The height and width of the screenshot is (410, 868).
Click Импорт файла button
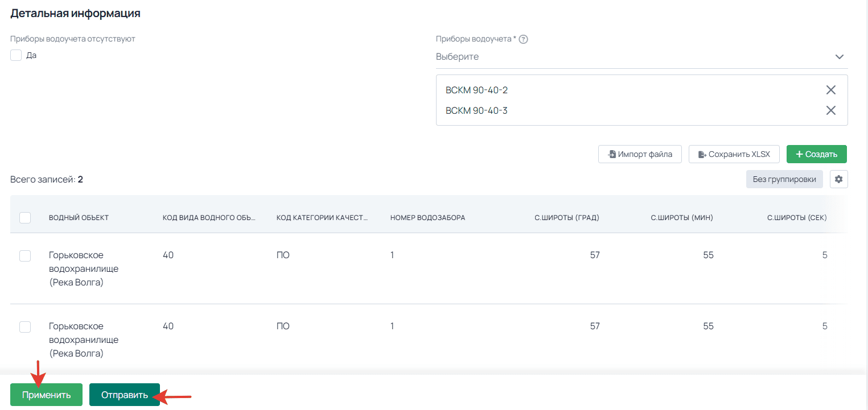[640, 154]
